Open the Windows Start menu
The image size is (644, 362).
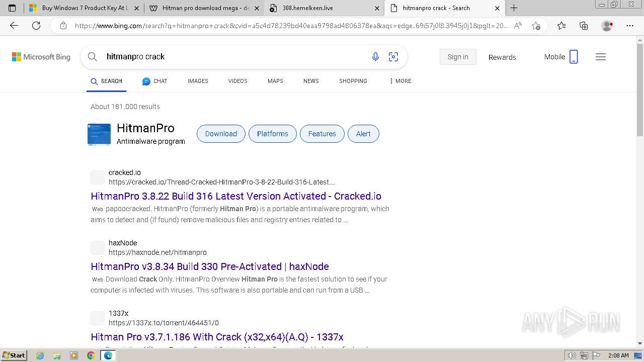14,355
